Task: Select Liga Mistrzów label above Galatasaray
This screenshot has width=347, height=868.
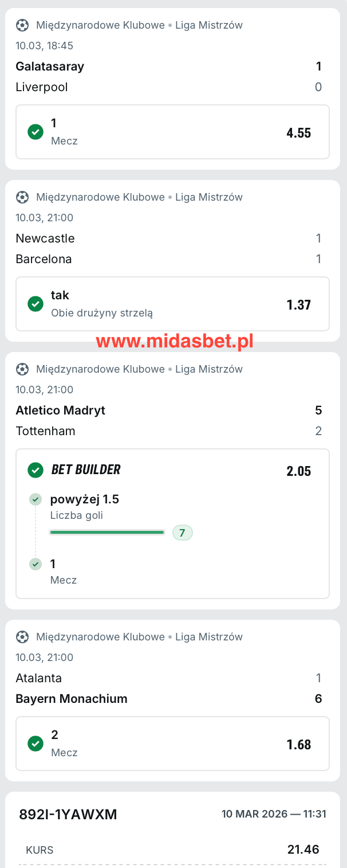Action: (209, 25)
